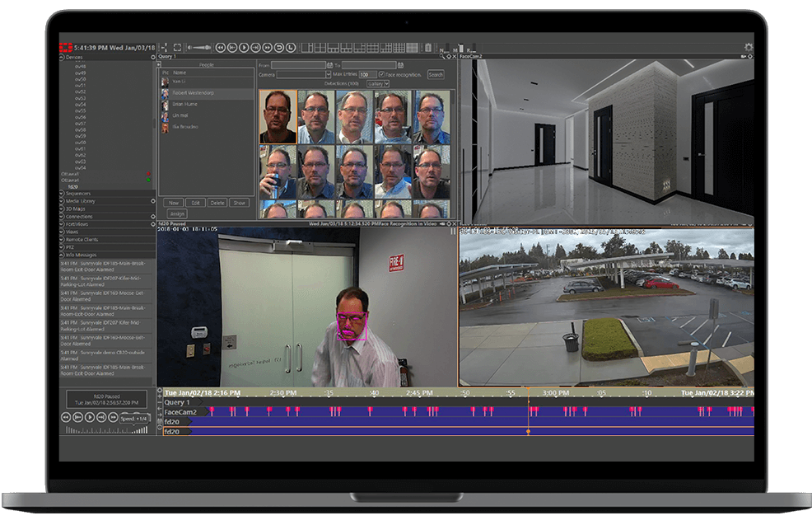Click the Assign button under People list
The width and height of the screenshot is (812, 525).
click(x=178, y=213)
